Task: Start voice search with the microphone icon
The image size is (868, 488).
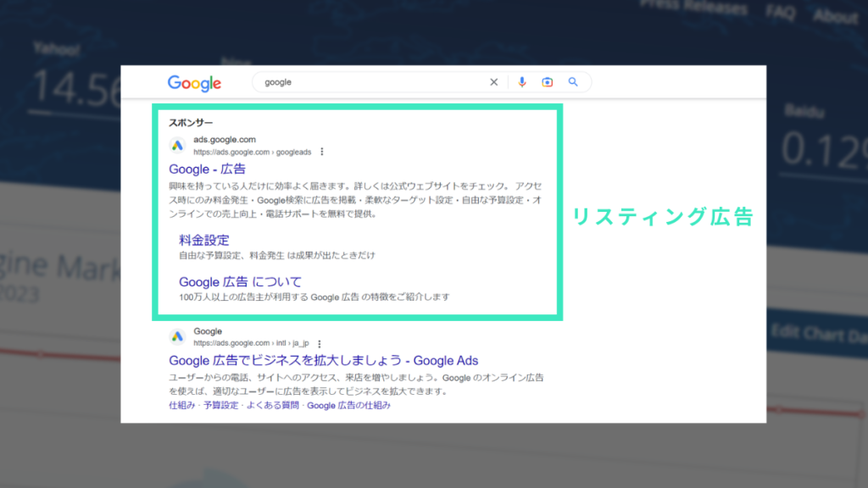Action: (x=522, y=82)
